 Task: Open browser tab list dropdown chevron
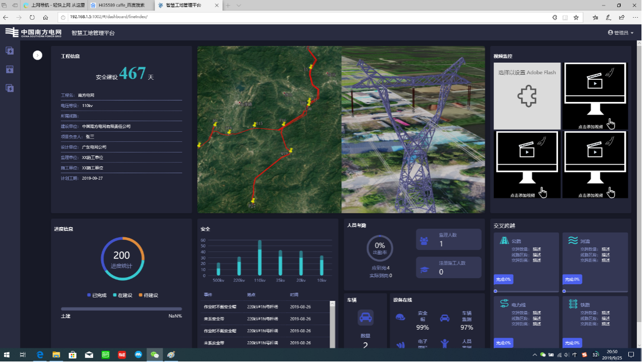click(239, 5)
